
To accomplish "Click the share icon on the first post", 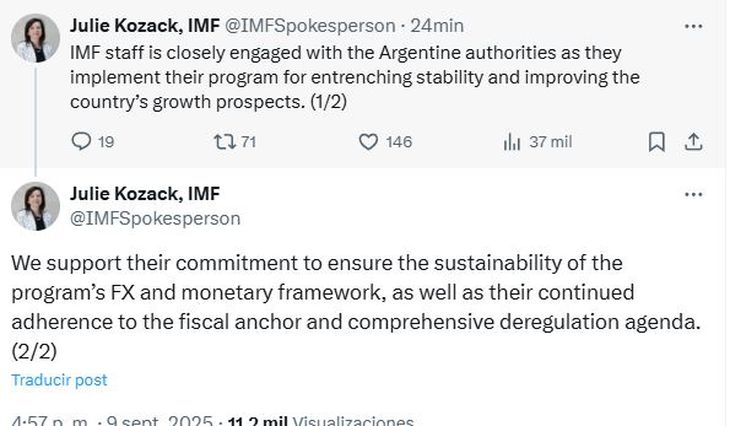I will click(693, 142).
